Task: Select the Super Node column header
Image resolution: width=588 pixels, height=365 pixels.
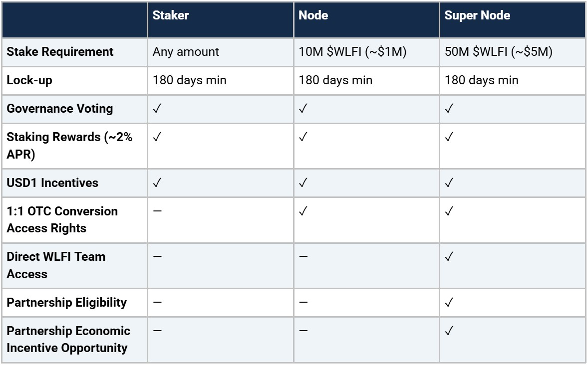Action: pos(477,15)
